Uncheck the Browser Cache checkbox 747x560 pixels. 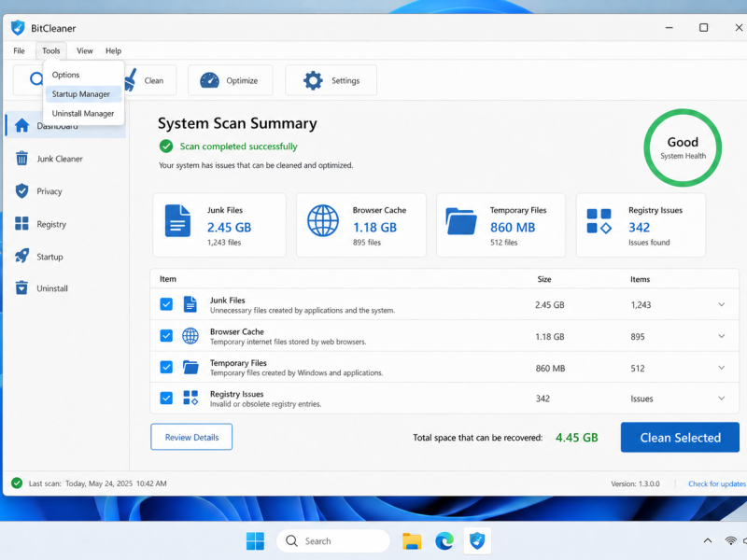click(166, 336)
